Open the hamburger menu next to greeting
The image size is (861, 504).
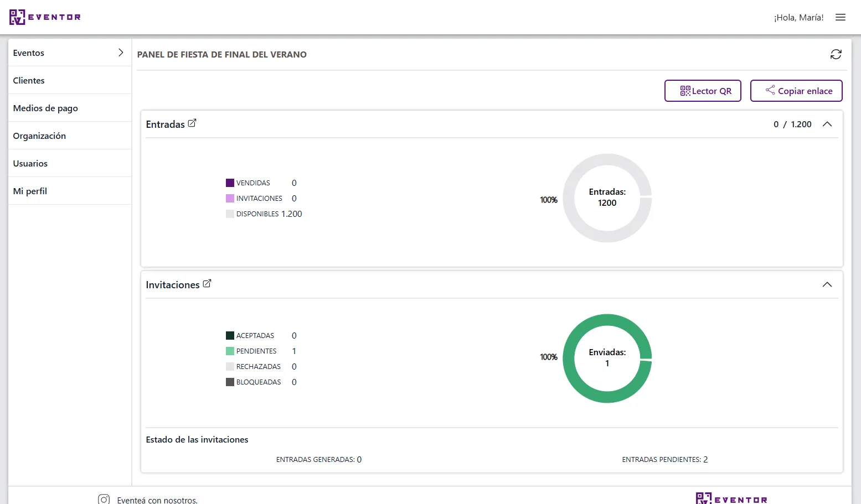[841, 17]
